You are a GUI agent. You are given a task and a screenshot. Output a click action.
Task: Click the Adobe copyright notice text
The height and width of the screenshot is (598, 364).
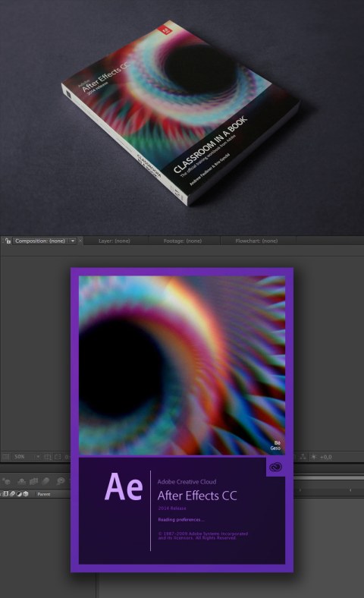203,536
